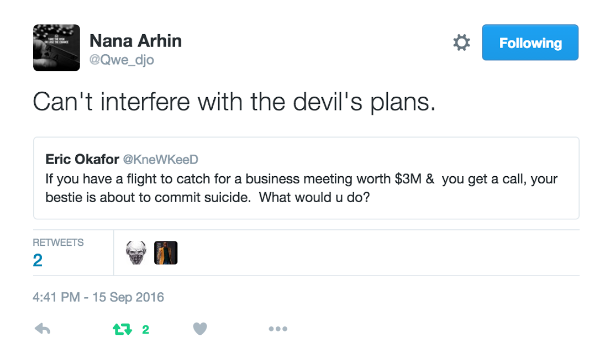Screen dimensions: 605x364
Task: Open the second retweeter's avatar
Action: [166, 253]
